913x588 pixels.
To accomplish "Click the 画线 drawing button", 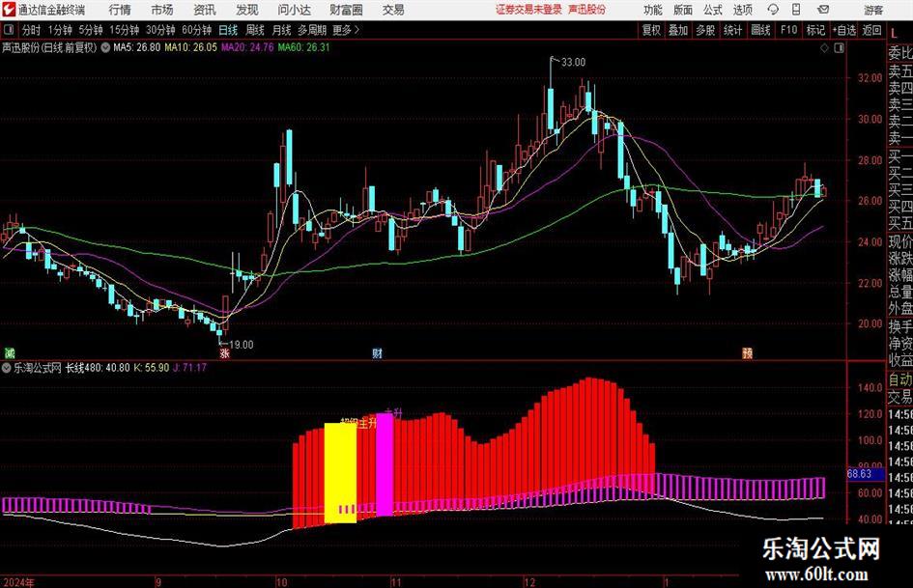I will [760, 30].
